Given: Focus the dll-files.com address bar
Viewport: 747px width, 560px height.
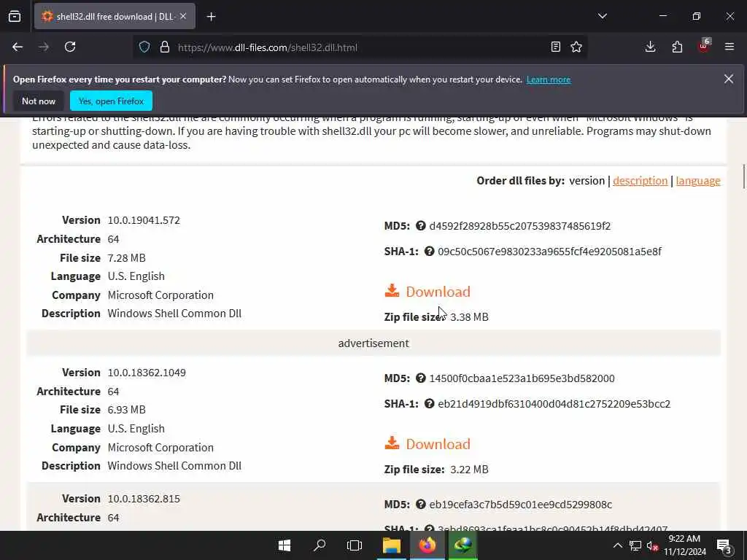Looking at the screenshot, I should [x=360, y=47].
